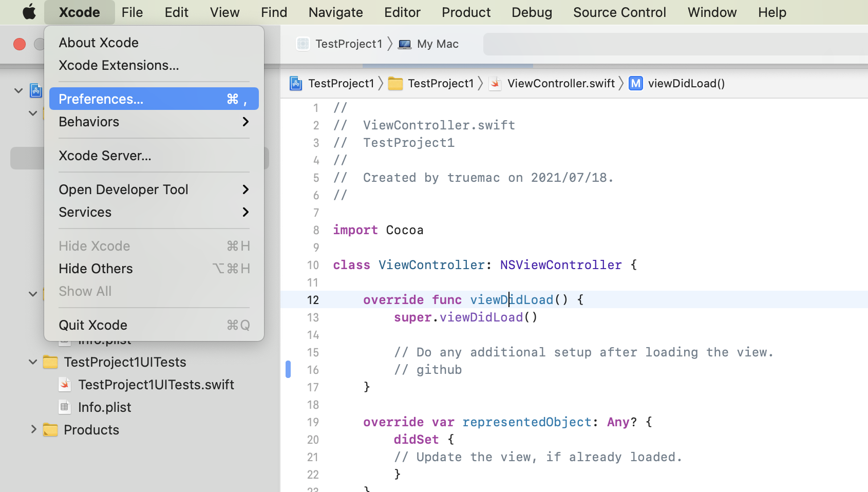Click the Products folder icon
Screen dimensions: 868x492
[x=50, y=430]
